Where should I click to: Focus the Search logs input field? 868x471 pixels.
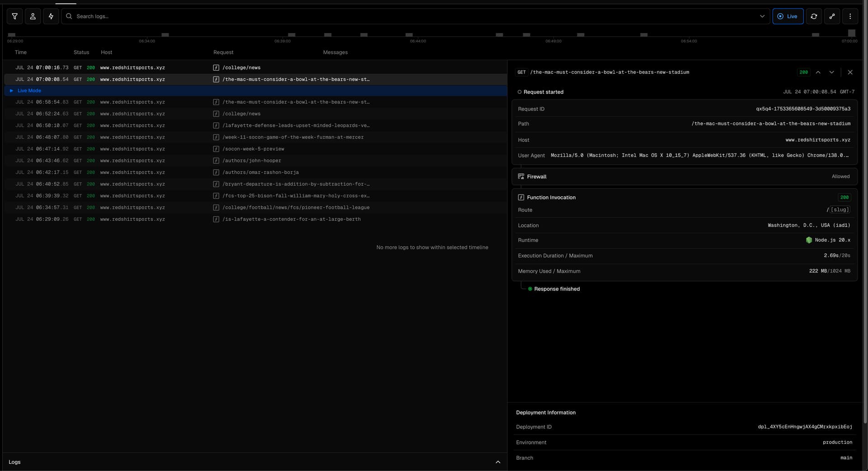(416, 16)
